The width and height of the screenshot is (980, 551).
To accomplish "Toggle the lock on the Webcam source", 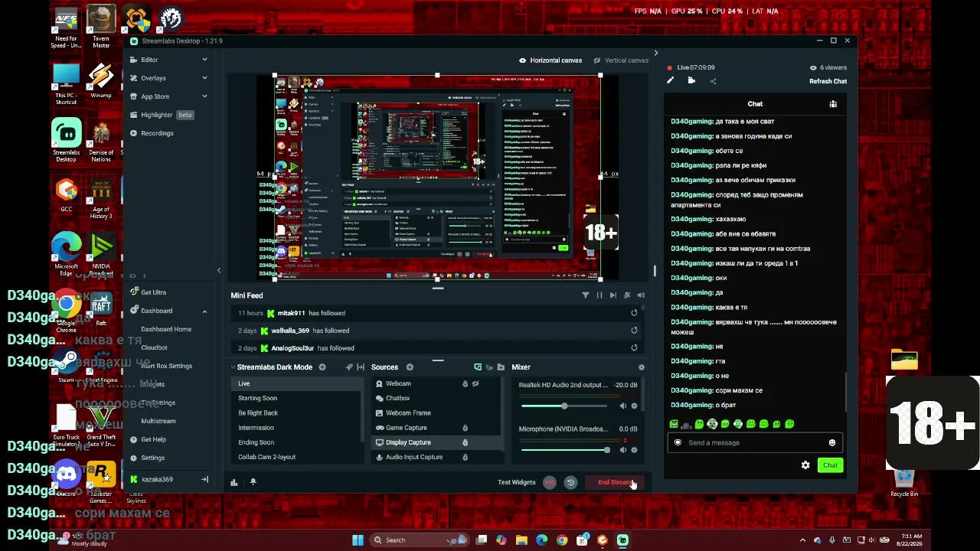I will coord(465,383).
